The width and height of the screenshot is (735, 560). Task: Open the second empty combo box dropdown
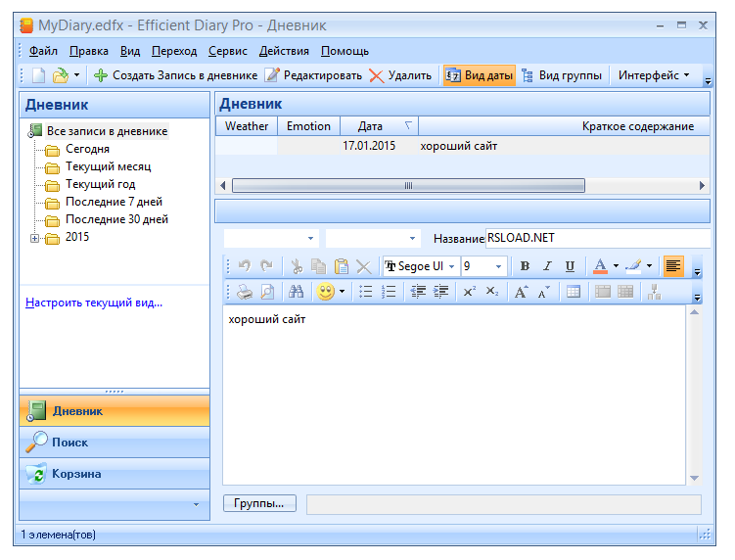tap(412, 238)
